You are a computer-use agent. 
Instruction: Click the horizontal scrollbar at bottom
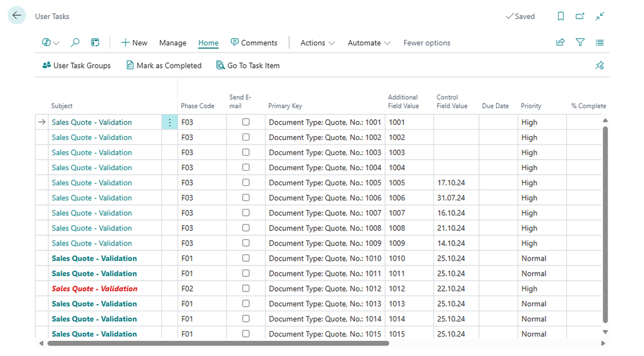218,343
